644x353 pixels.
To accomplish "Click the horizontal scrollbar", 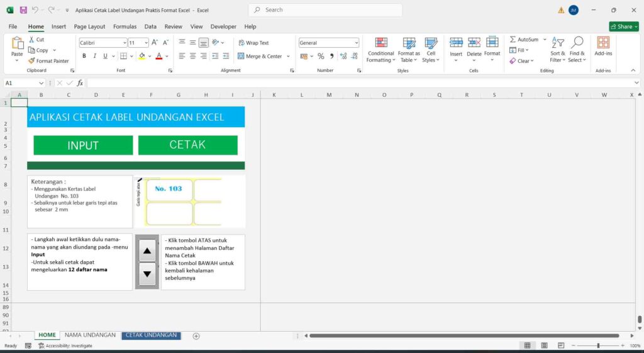I will tap(464, 336).
